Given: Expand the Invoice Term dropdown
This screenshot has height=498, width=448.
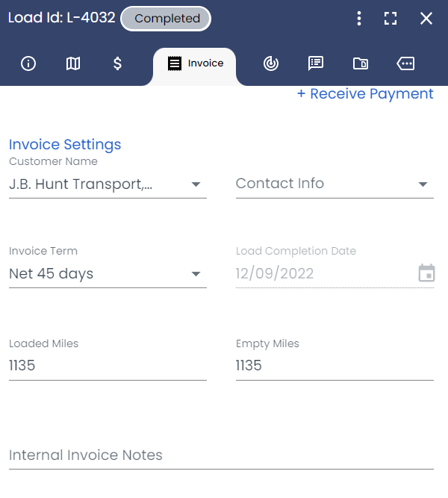Looking at the screenshot, I should 108,274.
